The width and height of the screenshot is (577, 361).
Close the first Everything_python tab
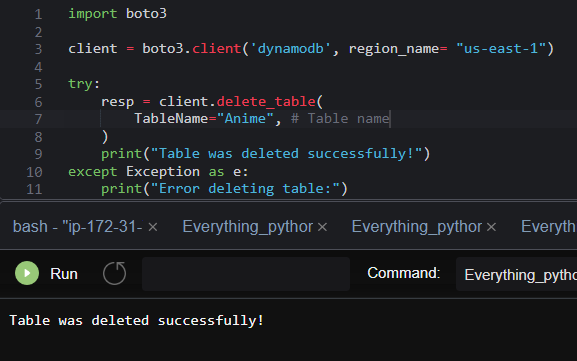click(x=322, y=227)
